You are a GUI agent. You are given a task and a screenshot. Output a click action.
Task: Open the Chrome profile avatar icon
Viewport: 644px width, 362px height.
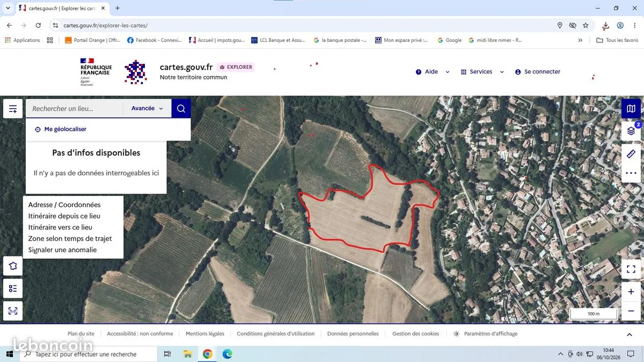[x=620, y=25]
